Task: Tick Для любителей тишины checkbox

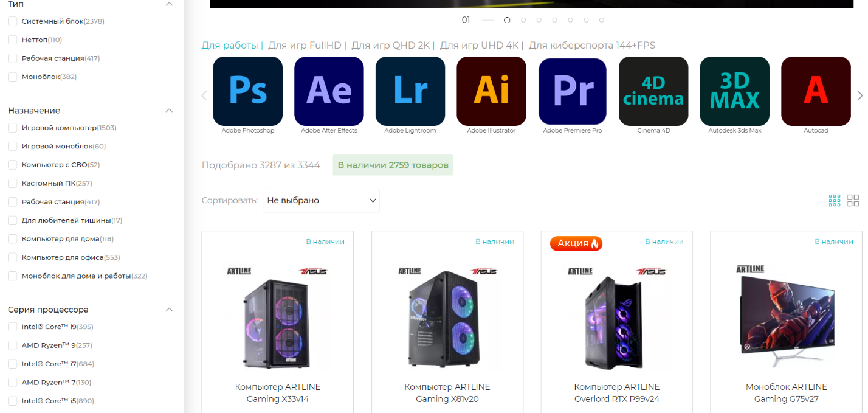Action: (12, 220)
